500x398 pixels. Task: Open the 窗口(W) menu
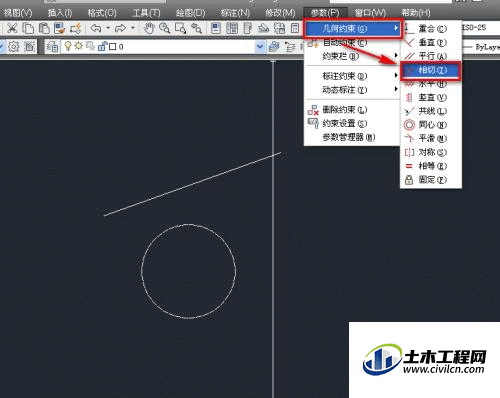coord(370,13)
